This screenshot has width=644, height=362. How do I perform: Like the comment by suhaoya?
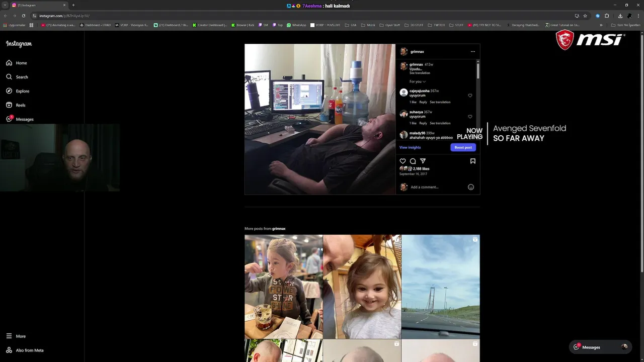[470, 117]
